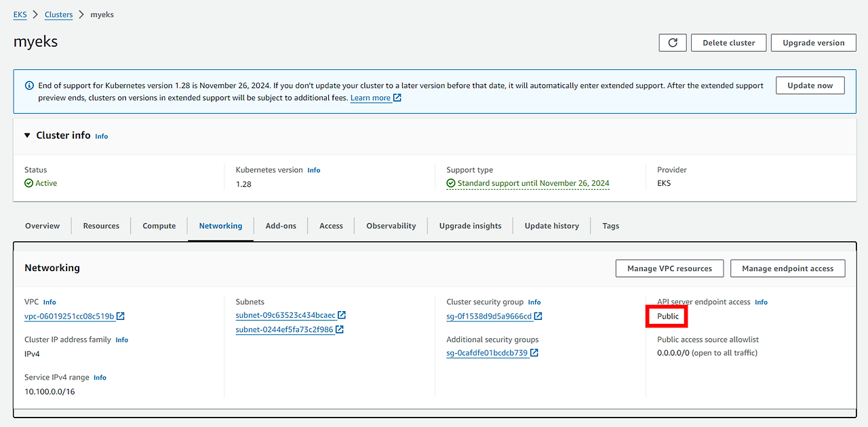
Task: Switch to the Compute tab
Action: click(159, 226)
